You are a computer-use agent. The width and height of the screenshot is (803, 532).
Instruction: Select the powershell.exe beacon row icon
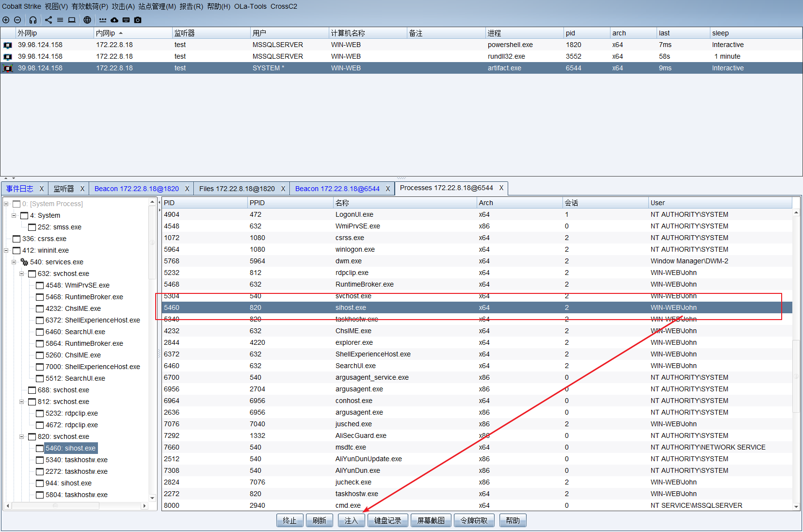pyautogui.click(x=8, y=45)
